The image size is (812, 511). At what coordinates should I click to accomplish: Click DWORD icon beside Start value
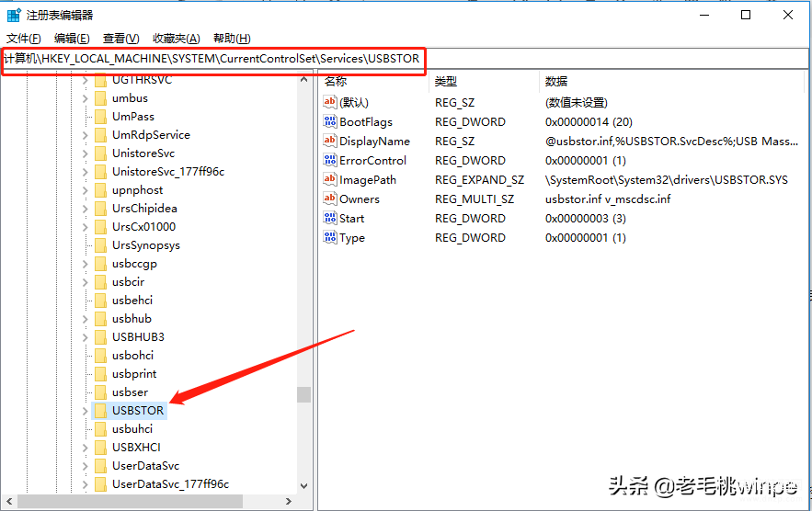coord(330,218)
